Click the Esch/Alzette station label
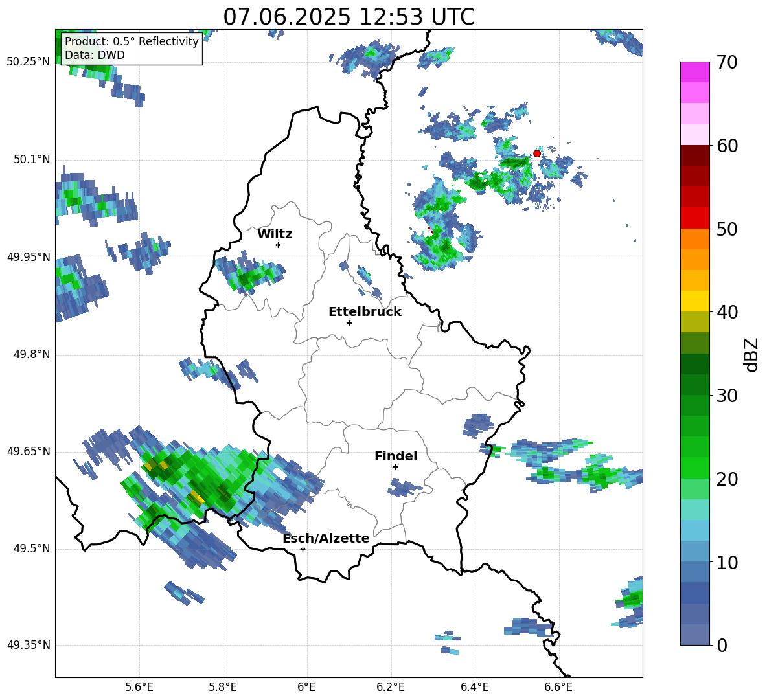Image resolution: width=767 pixels, height=700 pixels. pyautogui.click(x=326, y=538)
